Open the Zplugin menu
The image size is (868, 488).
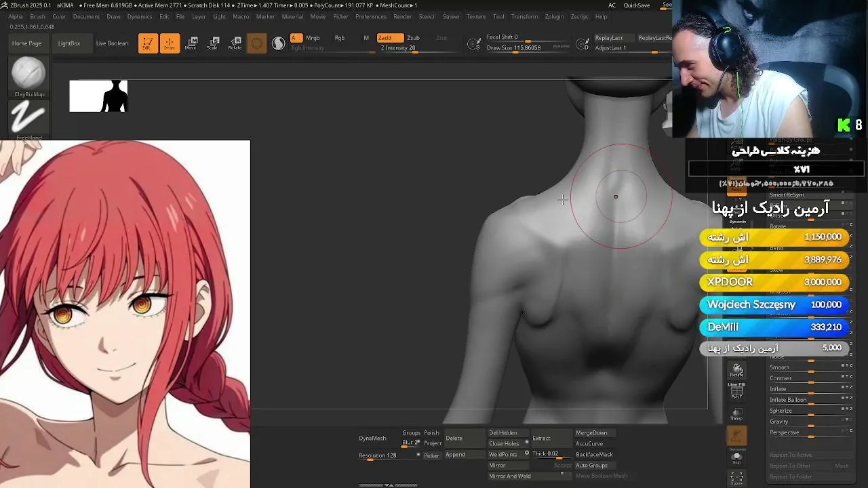coord(554,16)
